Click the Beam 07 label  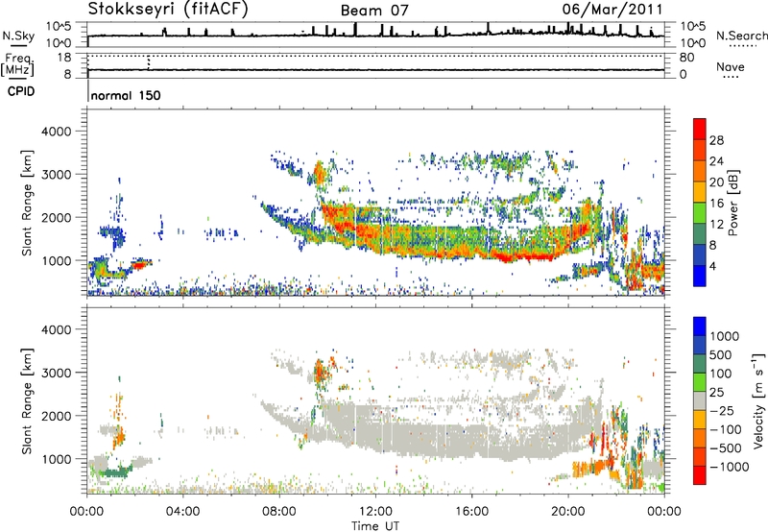(374, 11)
